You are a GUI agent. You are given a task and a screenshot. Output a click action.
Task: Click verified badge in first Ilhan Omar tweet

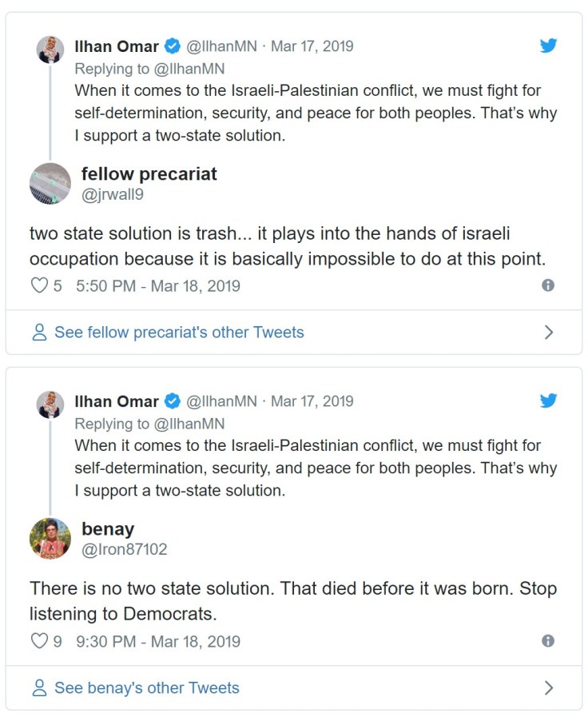tap(171, 46)
